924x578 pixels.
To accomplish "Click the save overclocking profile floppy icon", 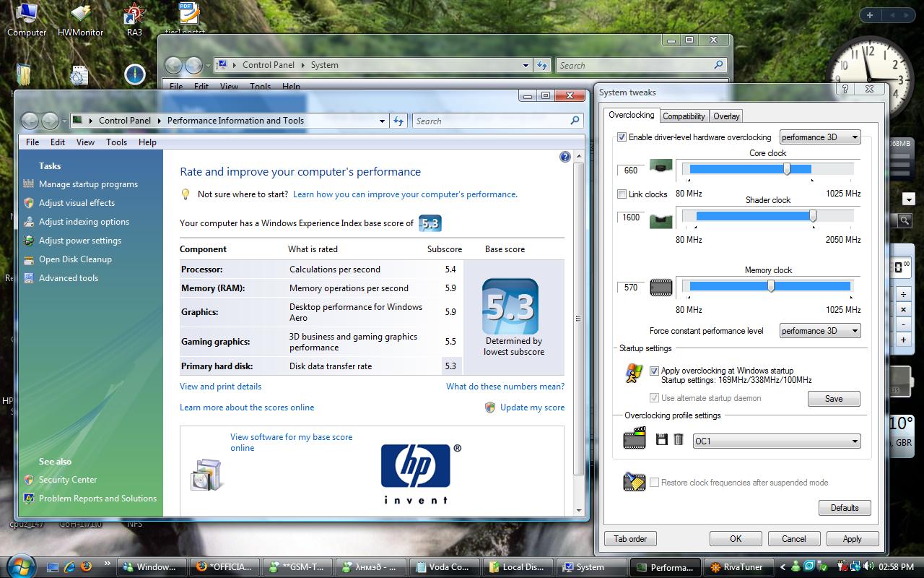I will [x=661, y=439].
